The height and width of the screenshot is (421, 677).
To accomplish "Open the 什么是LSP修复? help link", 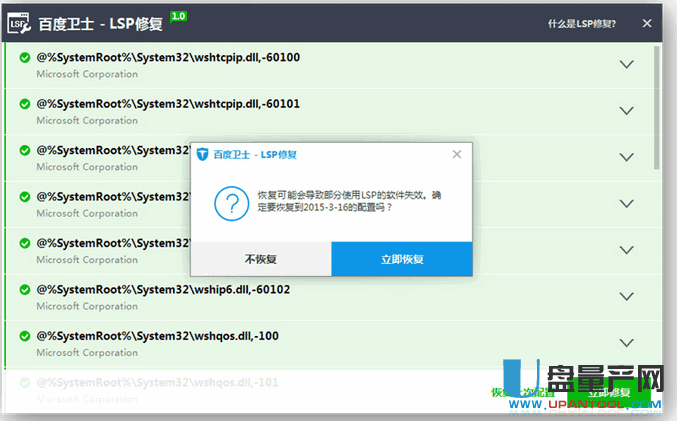I will (582, 24).
